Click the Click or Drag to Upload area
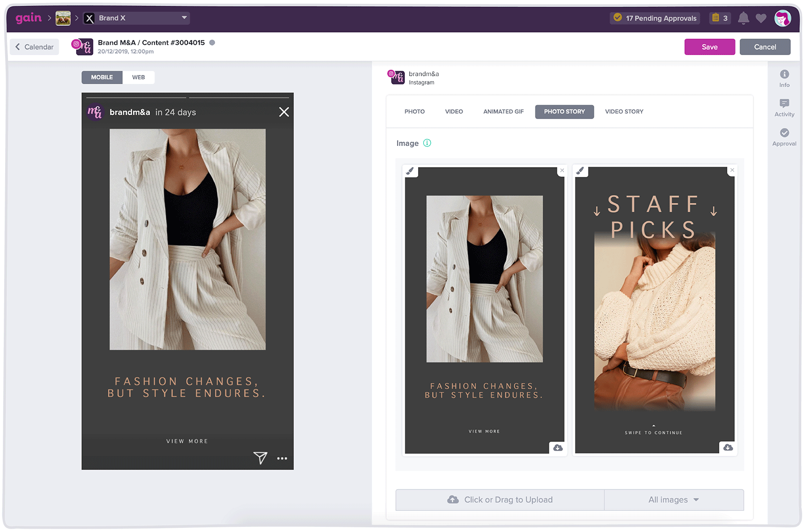Viewport: 805px width, 532px height. pyautogui.click(x=500, y=500)
